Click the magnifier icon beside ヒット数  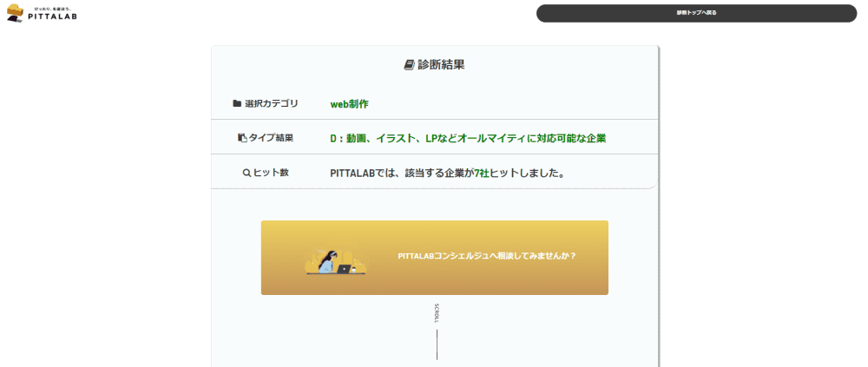[247, 173]
